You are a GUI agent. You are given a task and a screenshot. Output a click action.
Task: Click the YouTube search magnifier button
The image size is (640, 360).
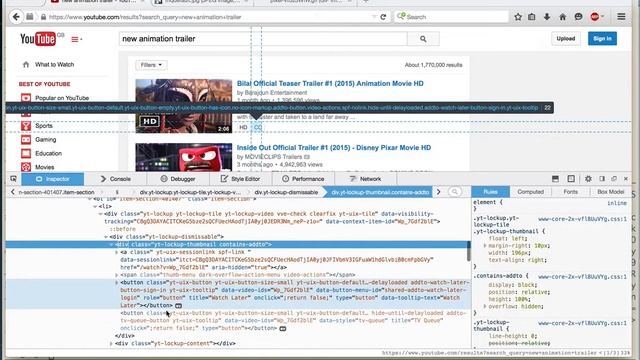point(423,39)
